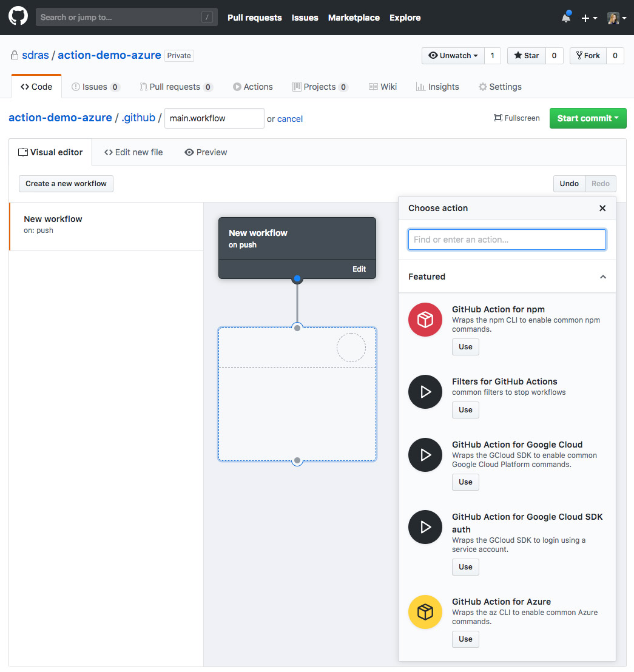This screenshot has width=634, height=672.
Task: Use the GitHub Action for Google Cloud
Action: click(465, 482)
